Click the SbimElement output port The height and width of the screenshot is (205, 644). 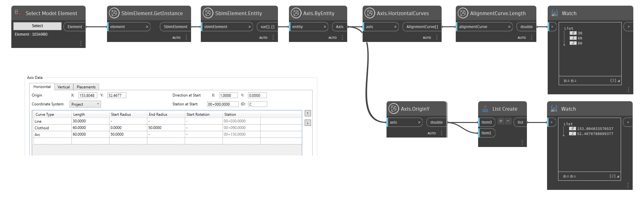[176, 27]
